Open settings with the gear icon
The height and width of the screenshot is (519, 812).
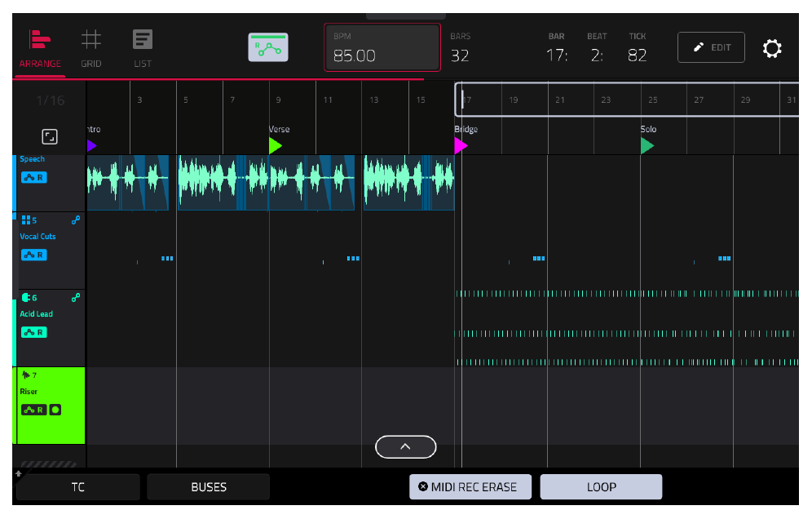click(771, 48)
